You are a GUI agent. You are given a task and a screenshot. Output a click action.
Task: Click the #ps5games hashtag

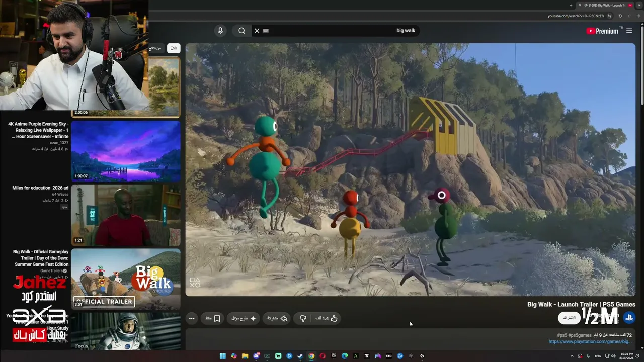[x=580, y=335]
